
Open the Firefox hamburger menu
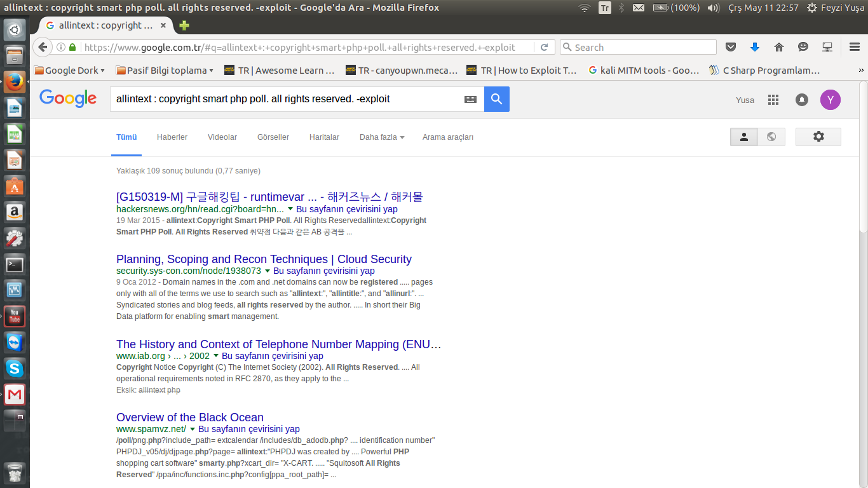[855, 47]
